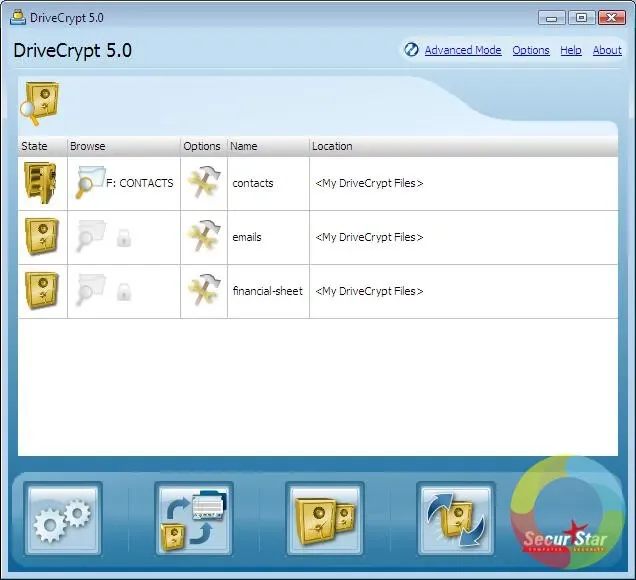
Task: Click the find-container safe icon with magnifier
Action: pos(39,103)
